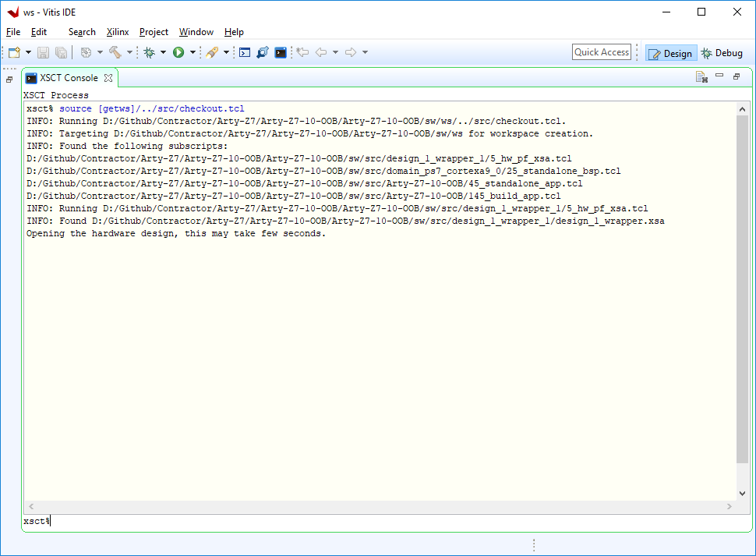The width and height of the screenshot is (756, 556).
Task: Click the Clear Console icon
Action: pyautogui.click(x=701, y=76)
